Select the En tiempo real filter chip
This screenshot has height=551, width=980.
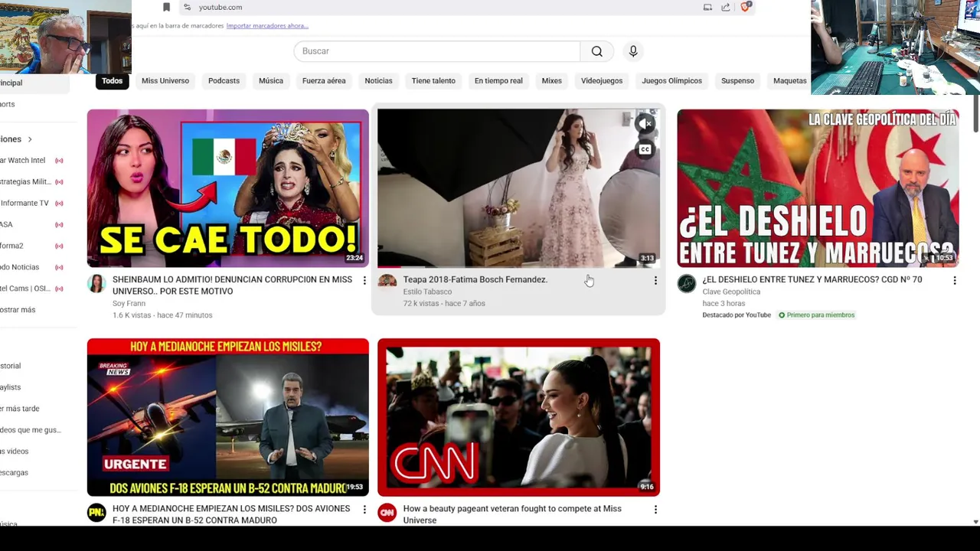pos(498,80)
